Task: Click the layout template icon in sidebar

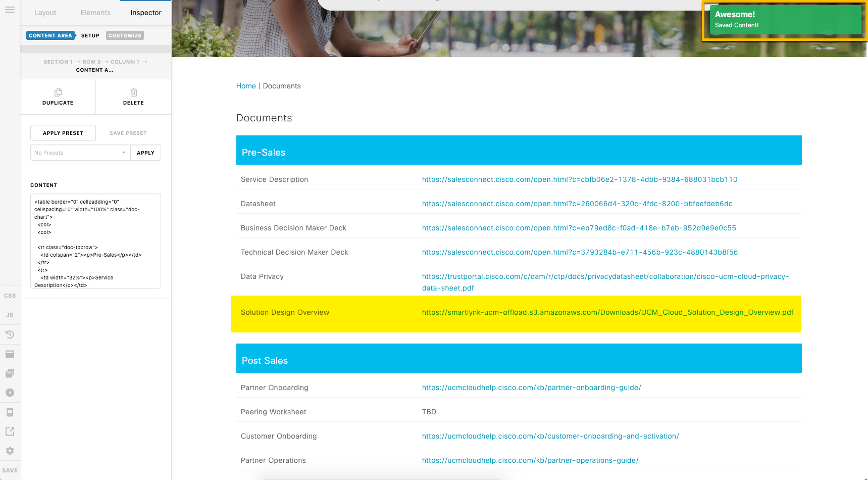Action: click(10, 354)
